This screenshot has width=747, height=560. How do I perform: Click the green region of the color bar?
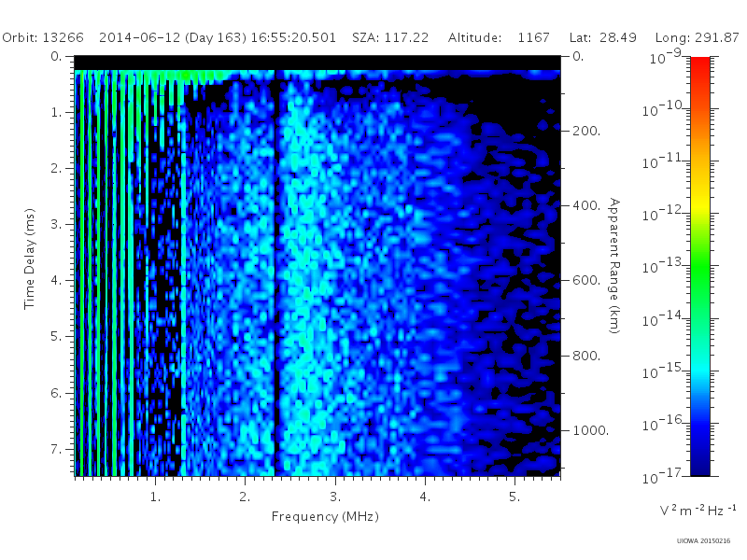699,278
